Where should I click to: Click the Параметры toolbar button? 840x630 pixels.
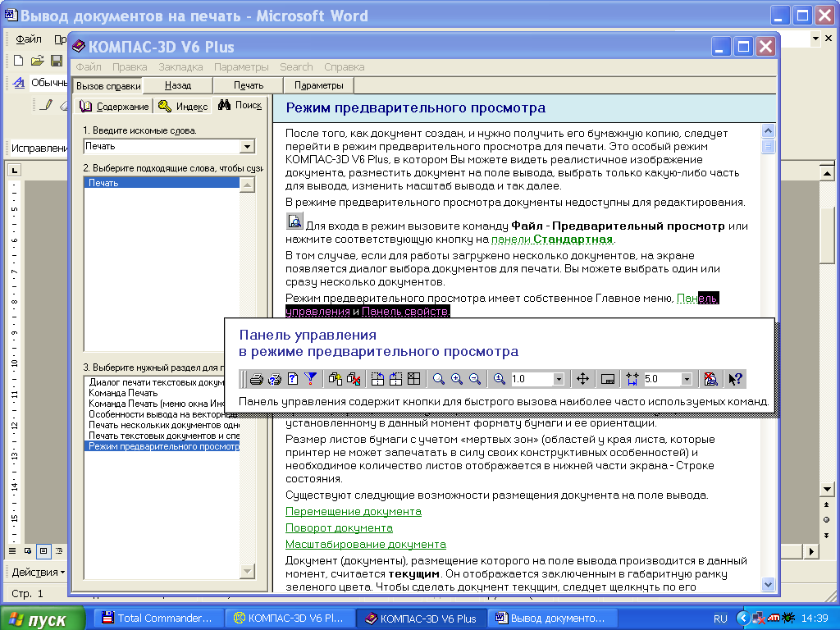click(319, 85)
